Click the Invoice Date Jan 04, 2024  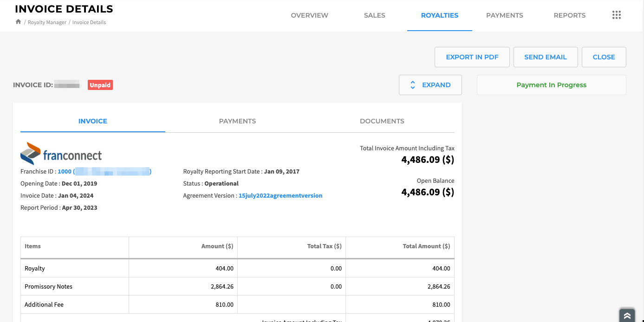(x=77, y=196)
